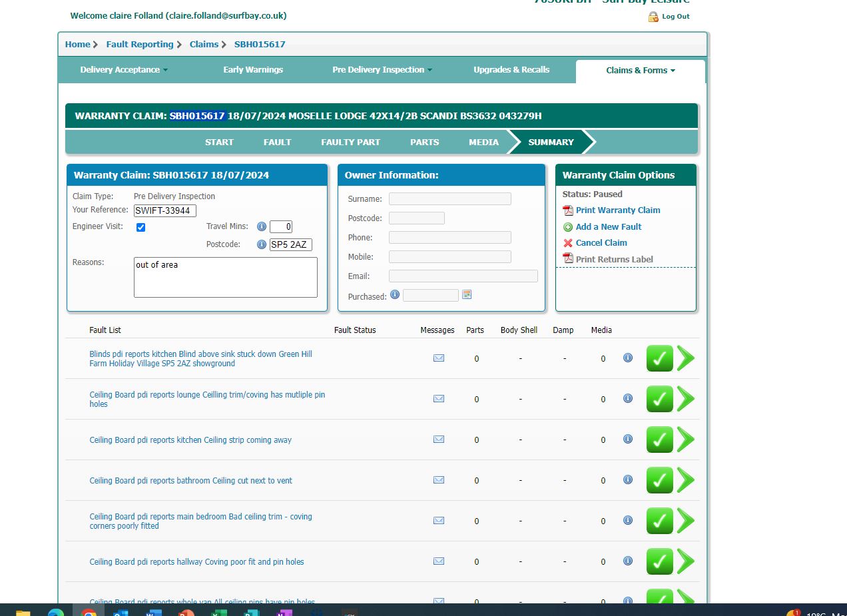Expand the Claims & Forms menu

click(641, 71)
